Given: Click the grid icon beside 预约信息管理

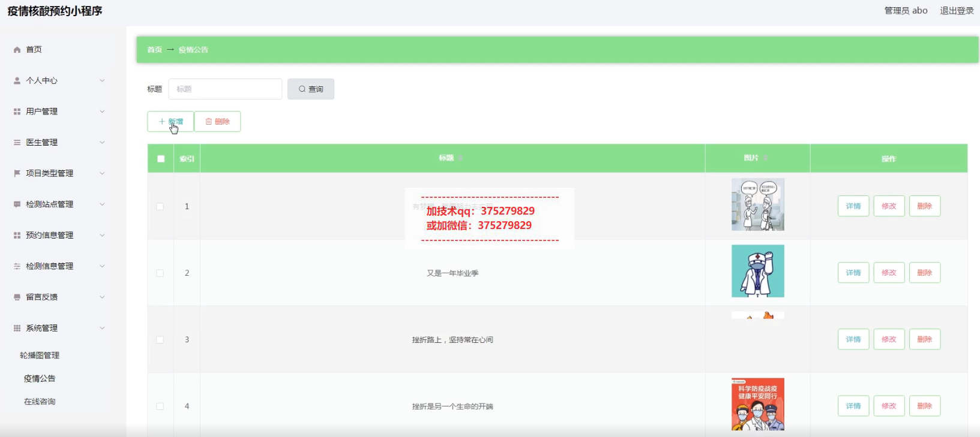Looking at the screenshot, I should (x=17, y=236).
